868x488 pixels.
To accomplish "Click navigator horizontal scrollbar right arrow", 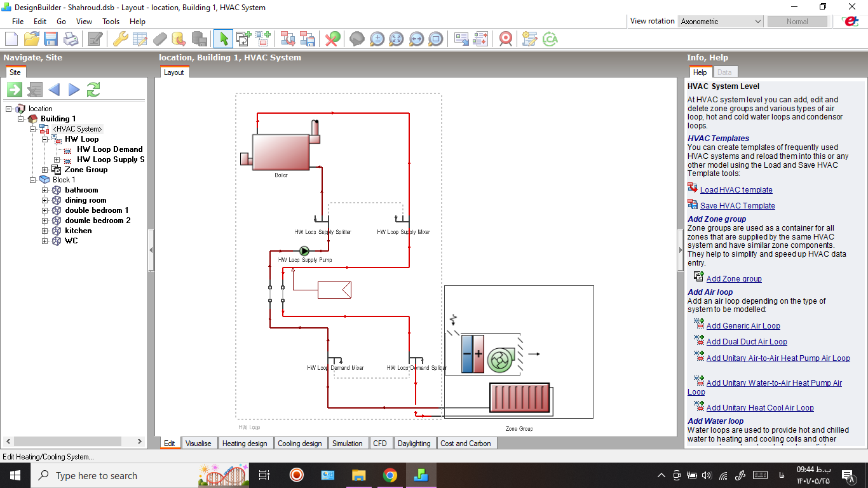I will 140,441.
